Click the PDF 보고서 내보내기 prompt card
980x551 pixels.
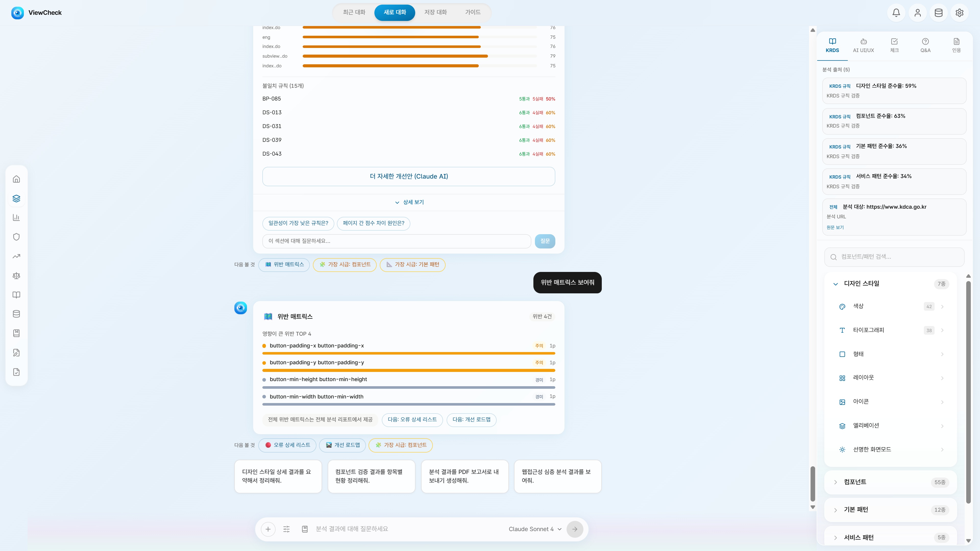[464, 477]
